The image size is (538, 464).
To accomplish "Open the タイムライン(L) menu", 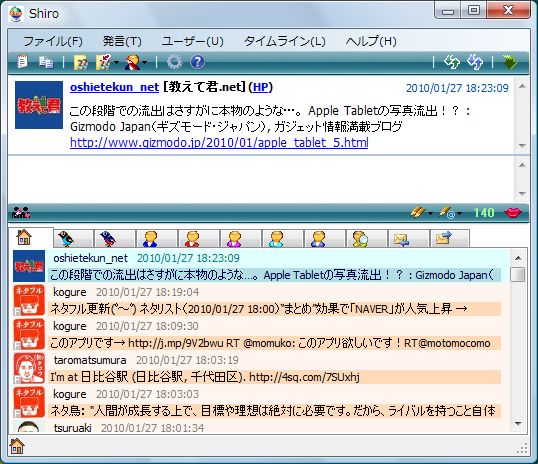I will (284, 41).
